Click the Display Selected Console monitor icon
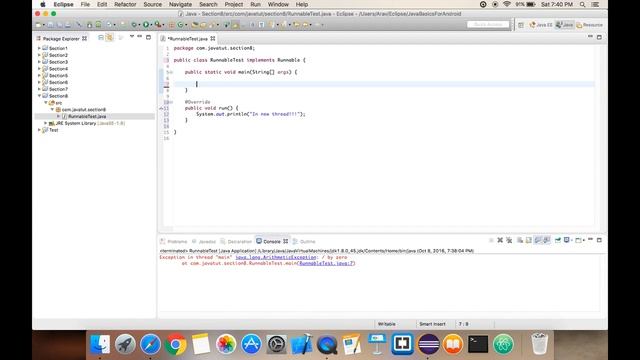Screen dimensions: 640x360 point(567,240)
